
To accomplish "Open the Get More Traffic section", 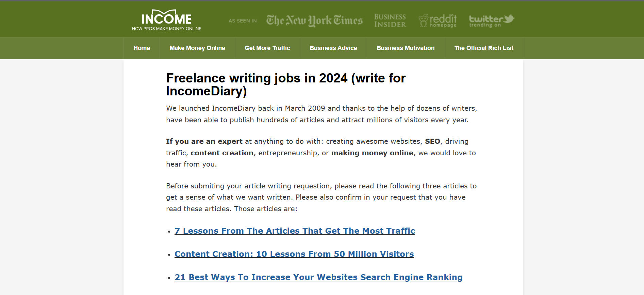I will (267, 48).
